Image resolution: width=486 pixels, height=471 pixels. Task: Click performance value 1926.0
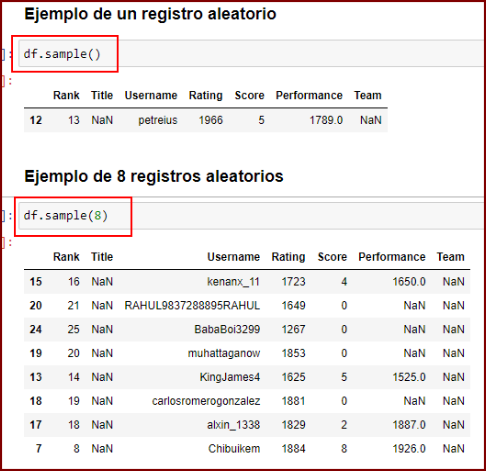click(409, 448)
